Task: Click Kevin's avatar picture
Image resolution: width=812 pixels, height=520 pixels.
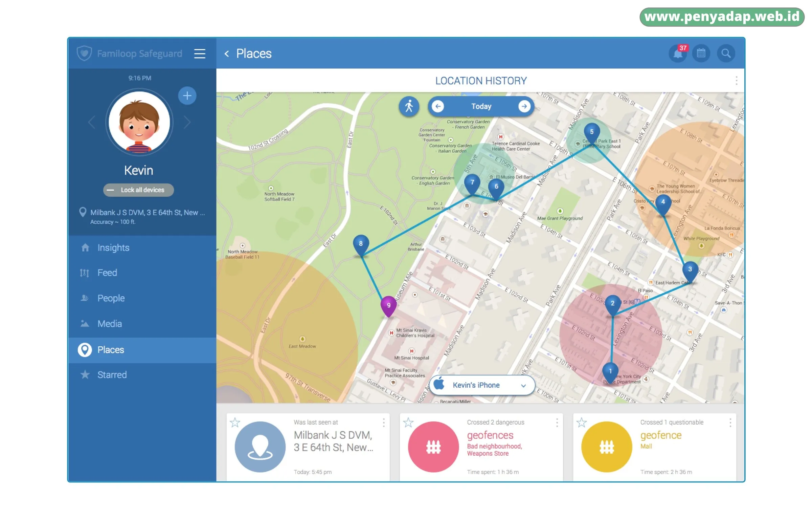Action: tap(139, 122)
